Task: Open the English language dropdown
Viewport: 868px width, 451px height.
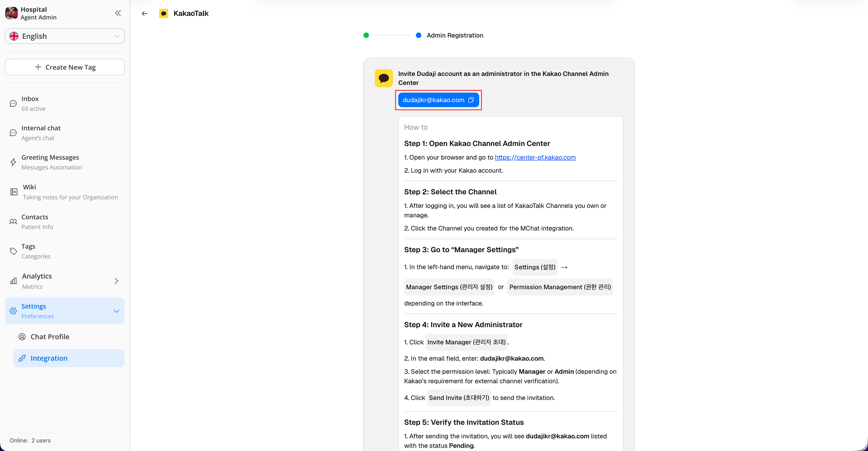Action: click(x=65, y=36)
